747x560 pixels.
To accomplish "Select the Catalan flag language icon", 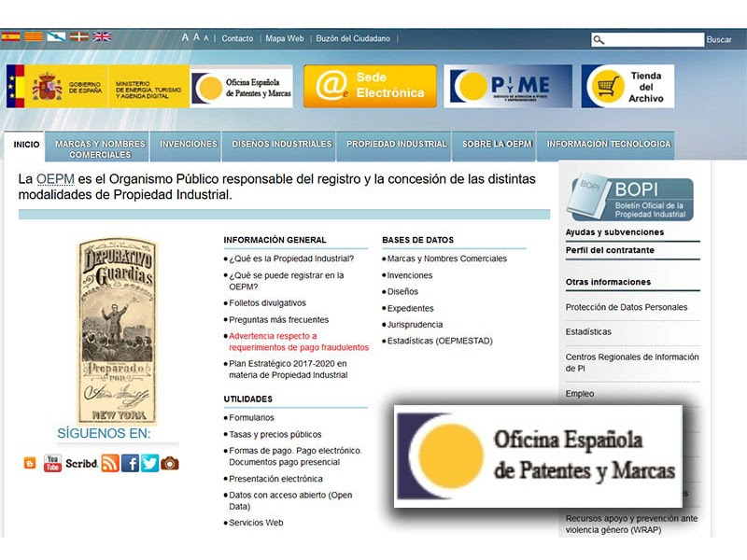I will [x=34, y=36].
